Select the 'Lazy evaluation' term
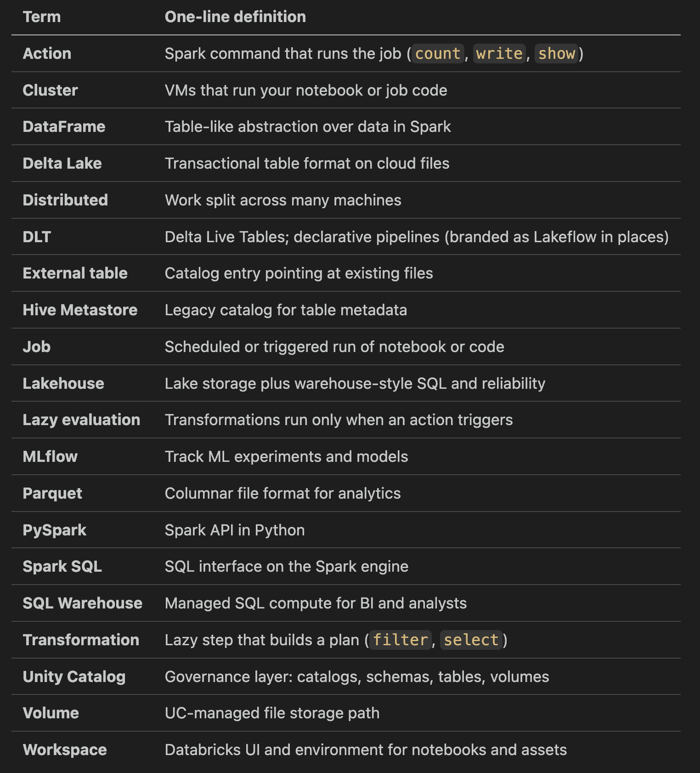 (81, 420)
